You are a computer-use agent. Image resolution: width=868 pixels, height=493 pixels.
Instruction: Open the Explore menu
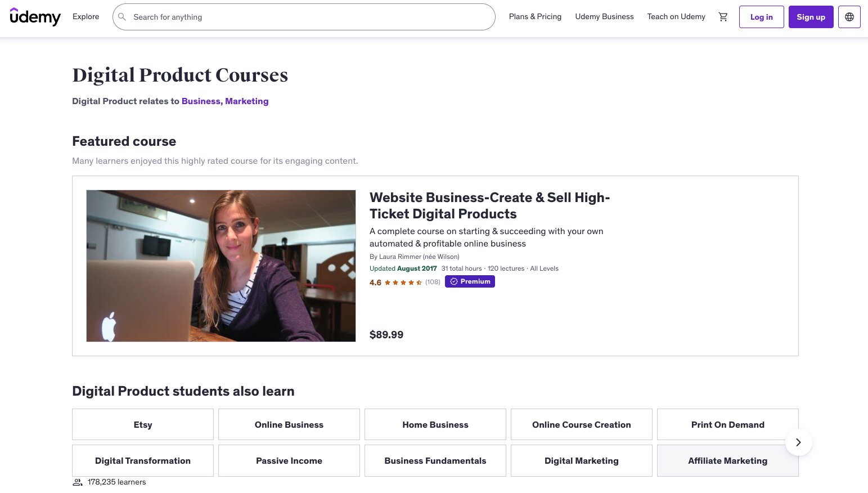tap(86, 17)
